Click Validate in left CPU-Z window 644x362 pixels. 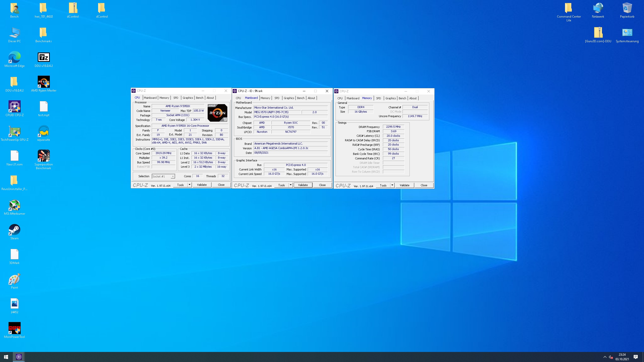click(202, 185)
